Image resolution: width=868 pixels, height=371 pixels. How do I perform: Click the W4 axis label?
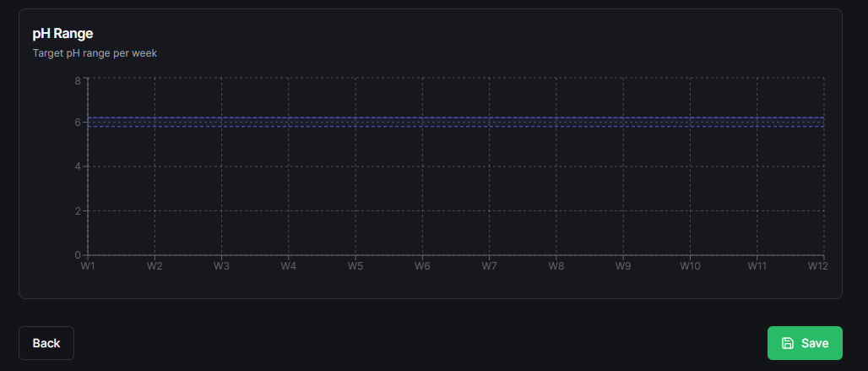(x=289, y=266)
